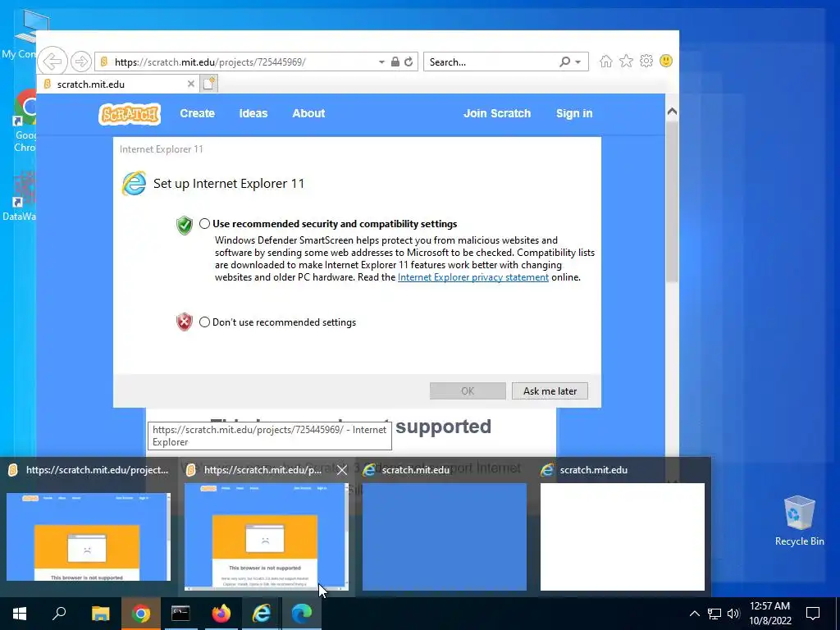The image size is (840, 630).
Task: Open the address bar autocomplete dropdown arrow
Action: 381,62
